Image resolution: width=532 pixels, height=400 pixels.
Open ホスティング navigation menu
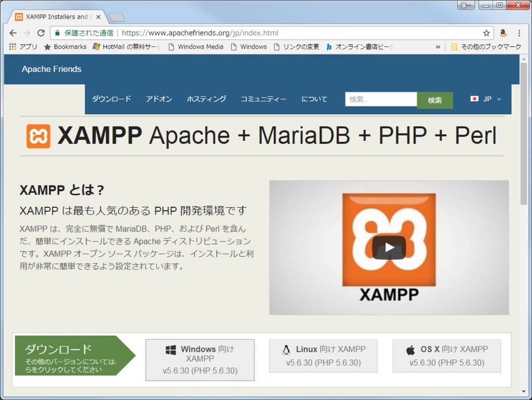[x=206, y=99]
